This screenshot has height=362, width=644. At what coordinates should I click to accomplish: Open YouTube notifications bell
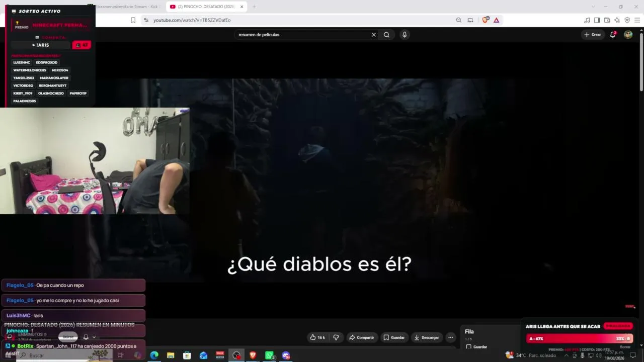(x=613, y=35)
